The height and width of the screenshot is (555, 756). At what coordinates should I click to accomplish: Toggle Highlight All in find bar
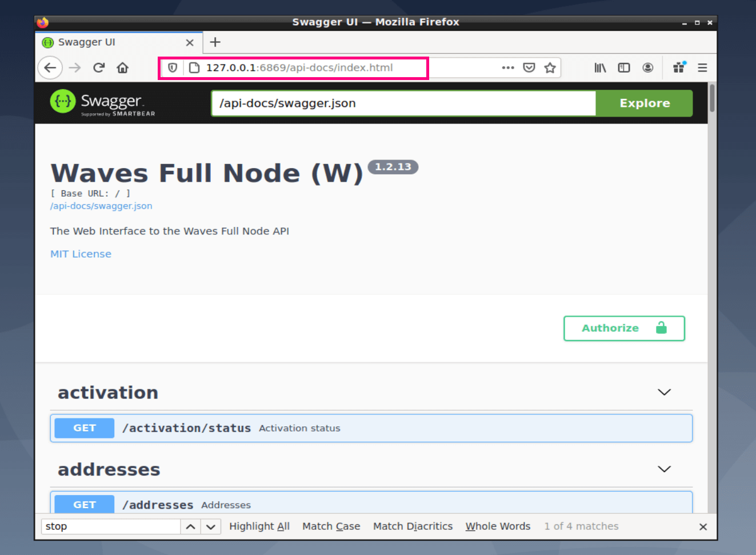(259, 526)
